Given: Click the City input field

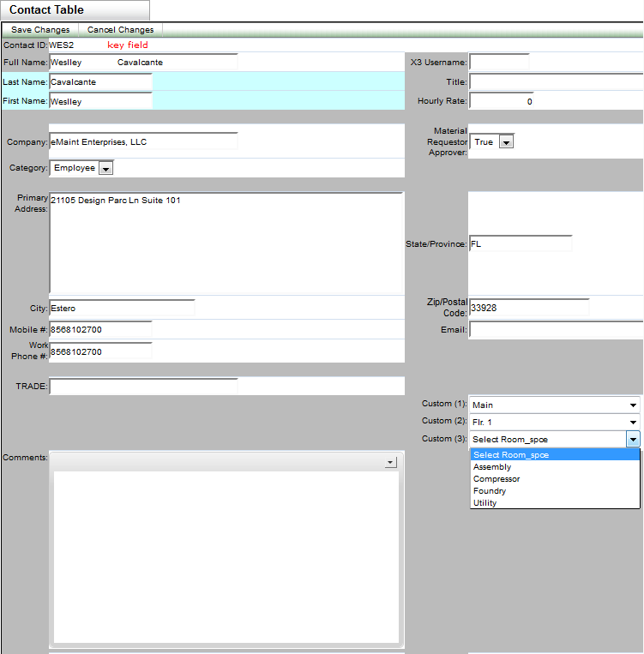Looking at the screenshot, I should pos(122,309).
